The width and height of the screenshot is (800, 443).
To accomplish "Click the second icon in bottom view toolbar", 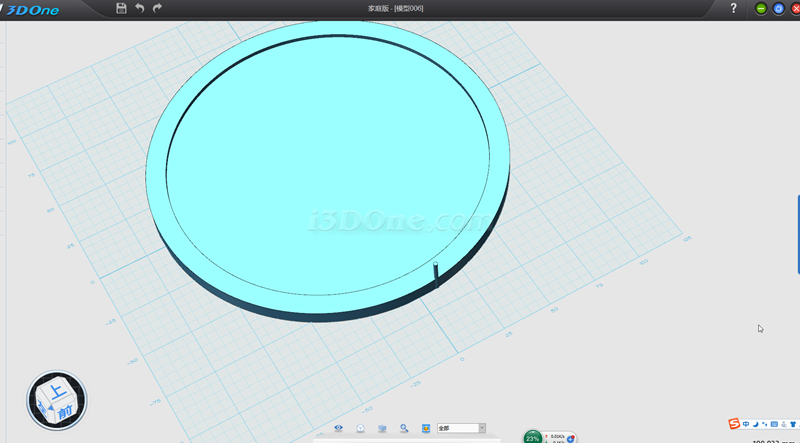I will [x=360, y=428].
